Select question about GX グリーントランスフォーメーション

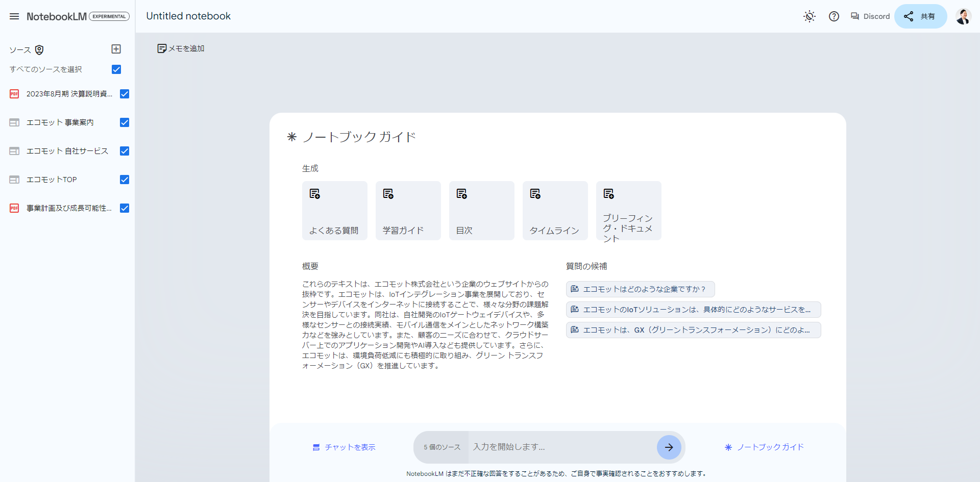pos(693,330)
